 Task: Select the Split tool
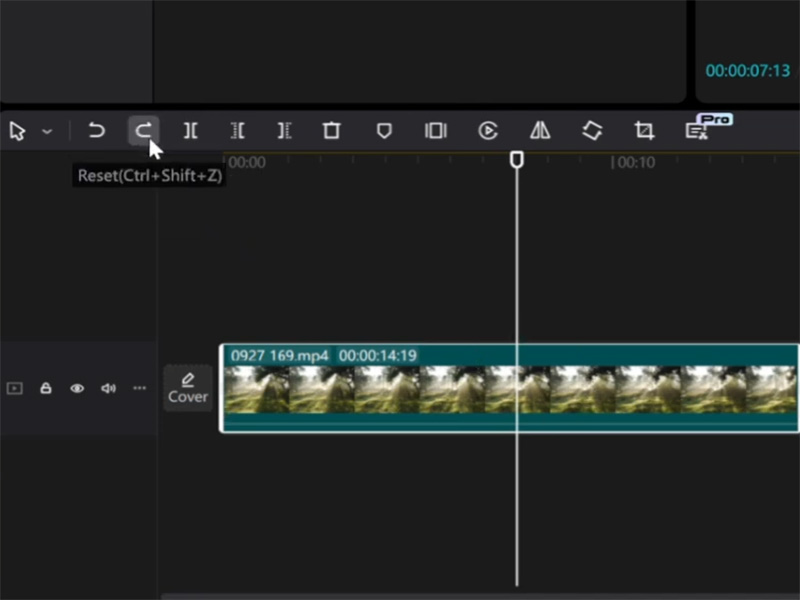(x=190, y=131)
